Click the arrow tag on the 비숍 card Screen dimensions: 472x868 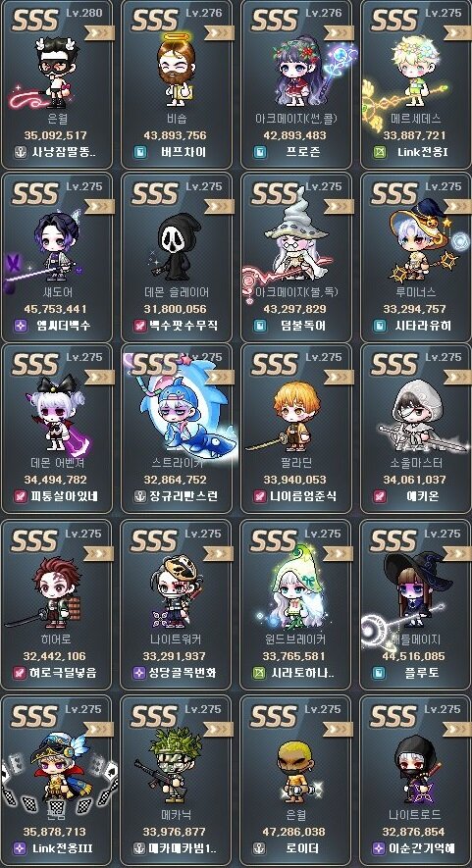pyautogui.click(x=219, y=32)
